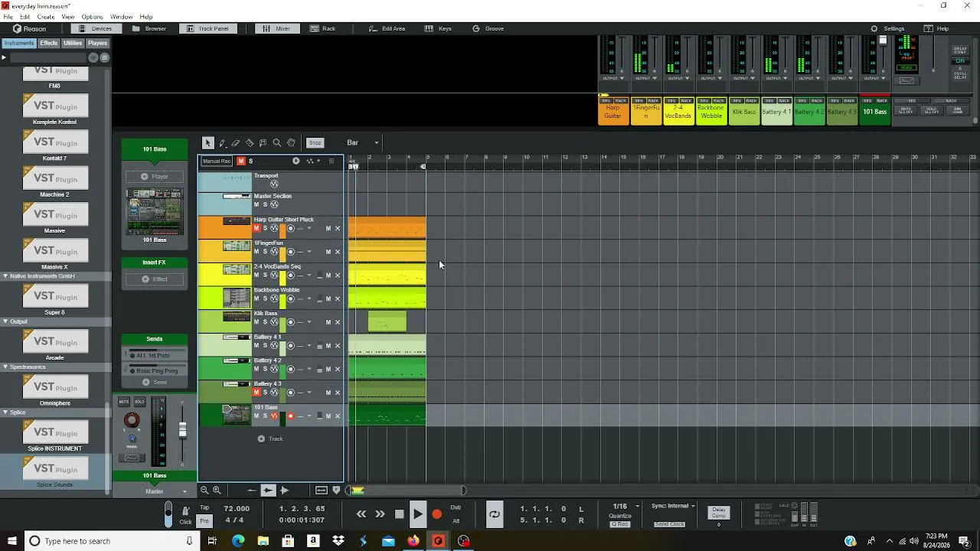The width and height of the screenshot is (980, 551).
Task: Enable record on 101 Bass track
Action: pos(290,416)
